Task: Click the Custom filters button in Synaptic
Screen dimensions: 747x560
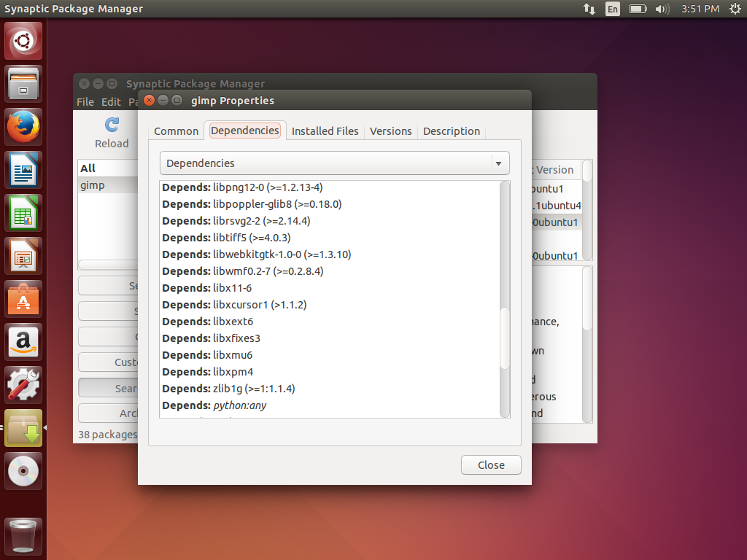Action: pos(108,362)
